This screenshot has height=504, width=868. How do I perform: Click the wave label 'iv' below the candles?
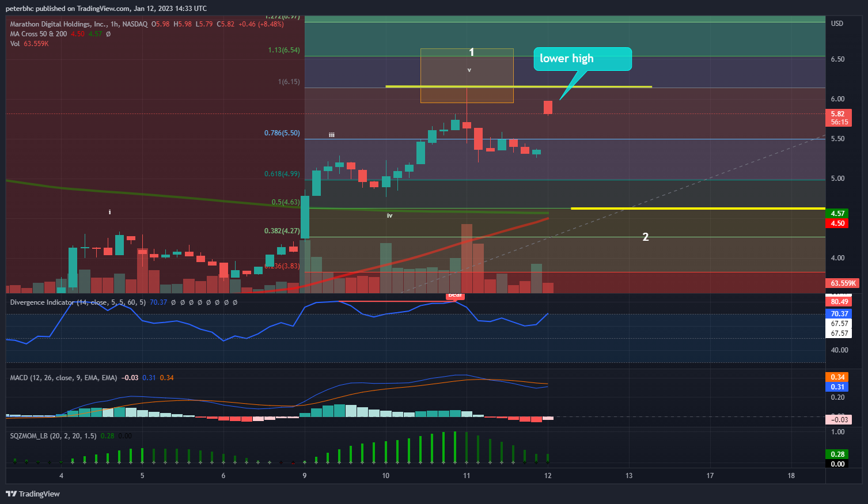point(390,215)
